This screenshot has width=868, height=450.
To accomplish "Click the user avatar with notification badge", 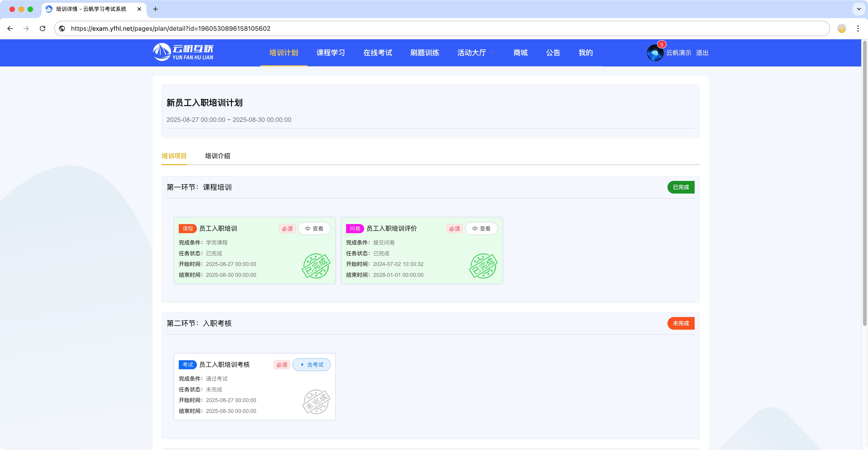I will coord(655,53).
